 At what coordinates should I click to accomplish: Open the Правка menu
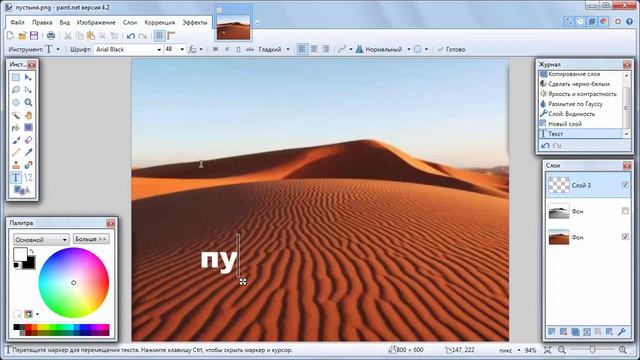[x=42, y=22]
